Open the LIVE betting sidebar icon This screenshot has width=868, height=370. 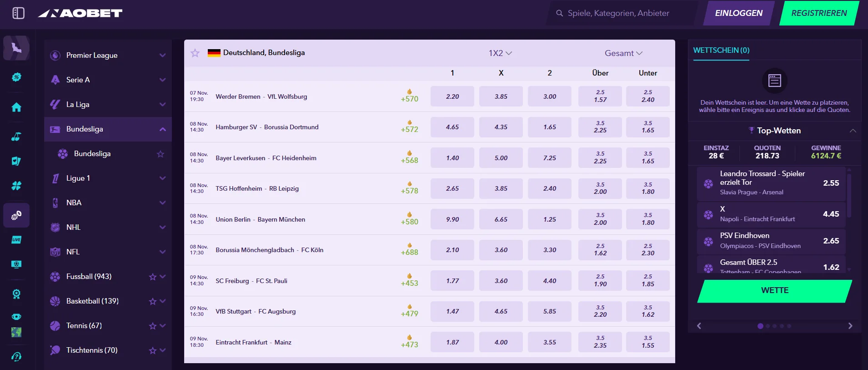16,240
